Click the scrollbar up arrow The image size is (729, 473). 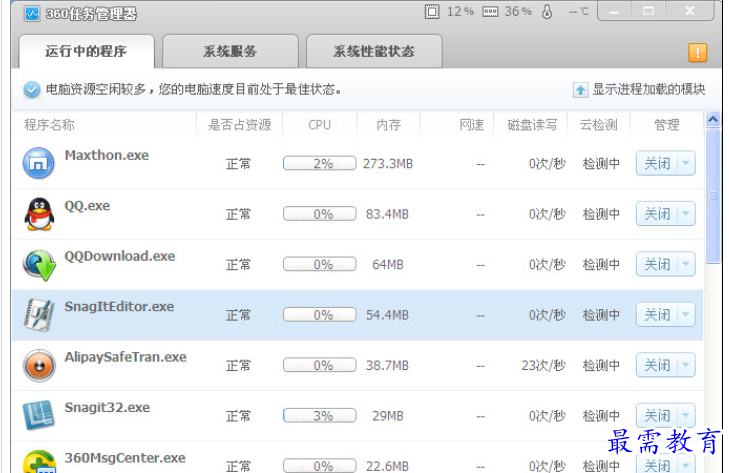point(713,120)
